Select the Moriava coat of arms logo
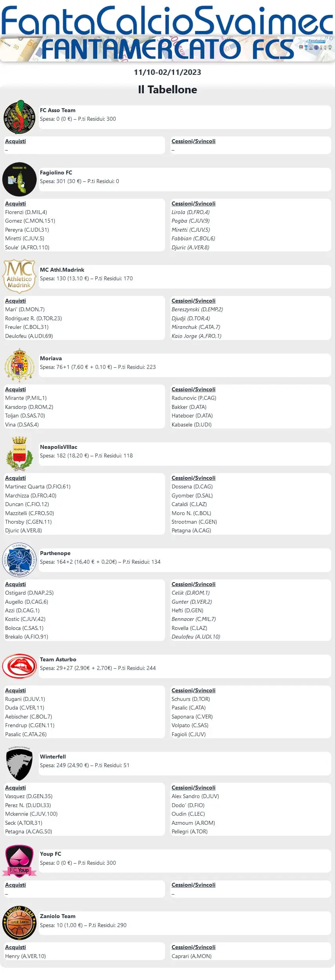Screen dimensions: 335x980 [19, 365]
